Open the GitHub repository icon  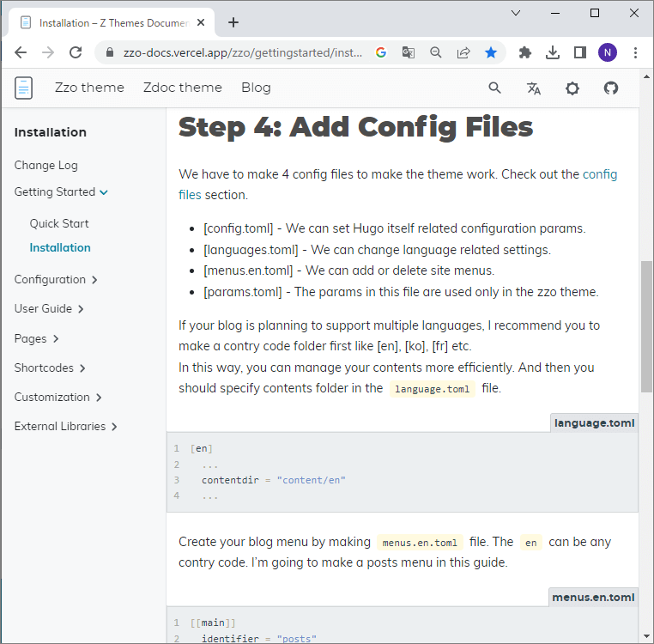611,88
